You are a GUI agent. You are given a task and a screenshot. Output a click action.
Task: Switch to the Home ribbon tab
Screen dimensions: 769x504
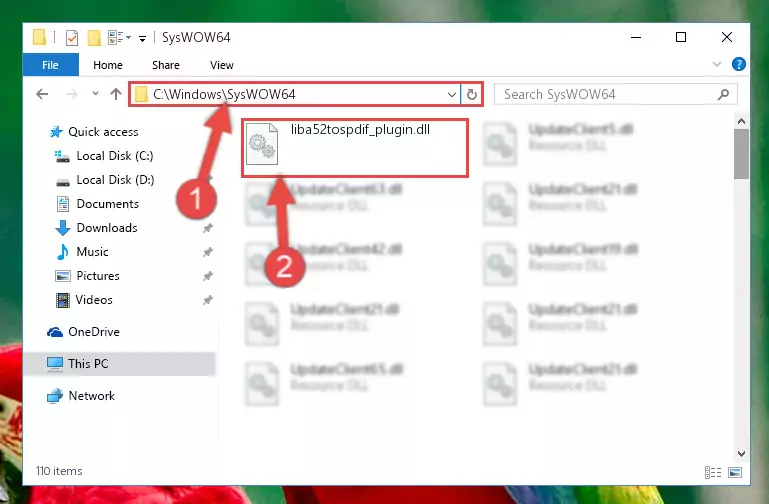(108, 65)
